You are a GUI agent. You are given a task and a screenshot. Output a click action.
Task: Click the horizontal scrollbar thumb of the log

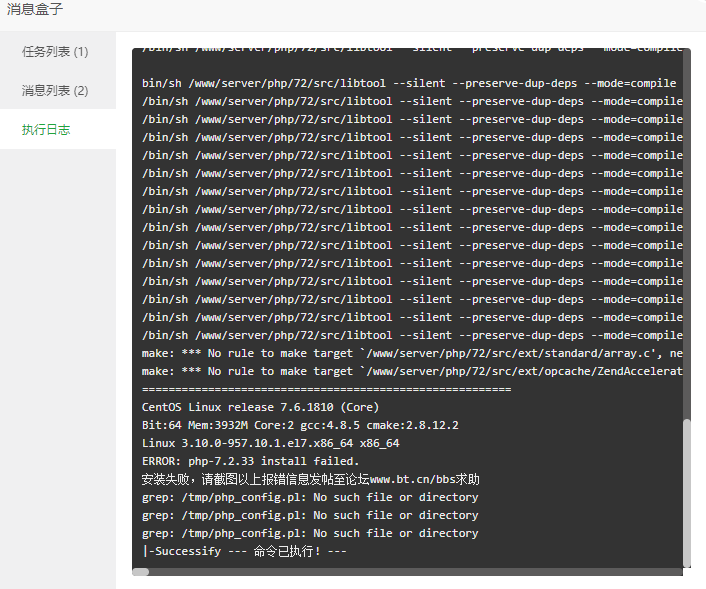click(x=140, y=572)
